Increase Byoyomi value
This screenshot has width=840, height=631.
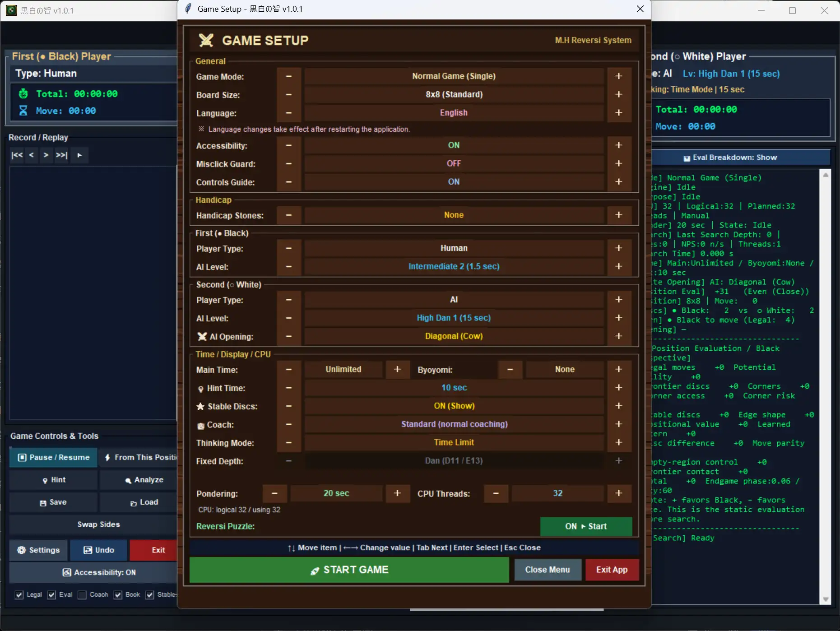619,369
